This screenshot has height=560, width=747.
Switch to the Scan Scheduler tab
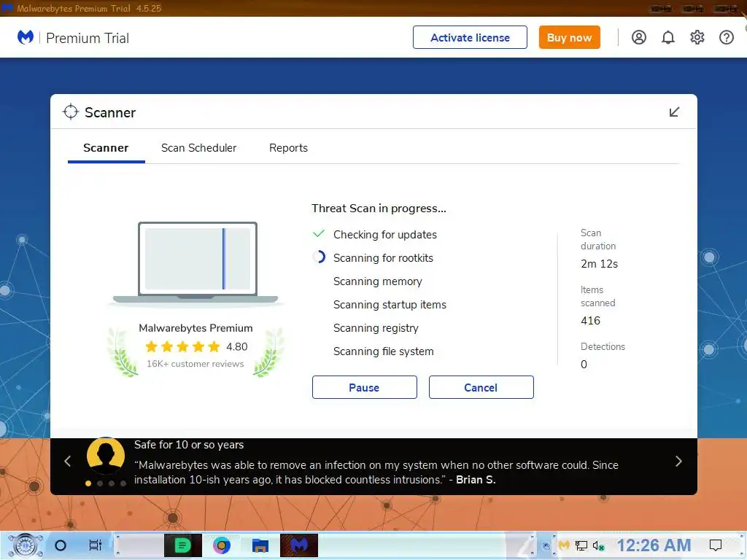click(198, 148)
